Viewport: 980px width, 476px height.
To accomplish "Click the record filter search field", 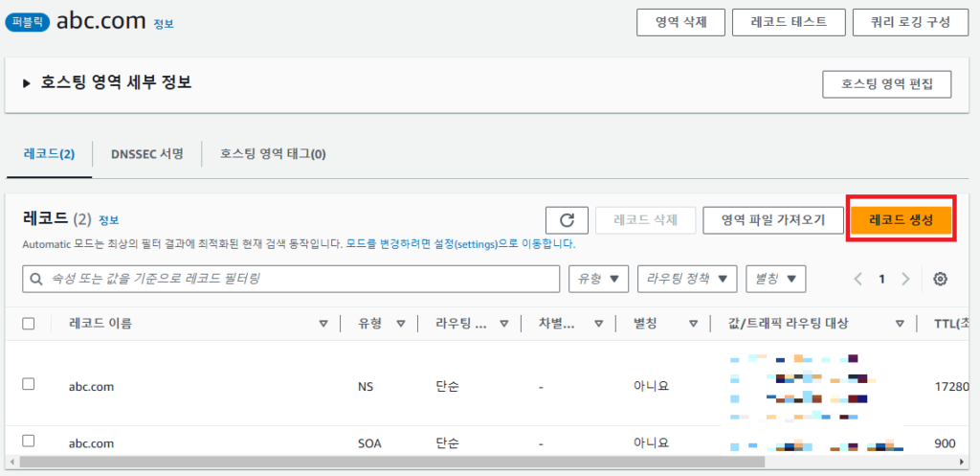I will pos(291,279).
